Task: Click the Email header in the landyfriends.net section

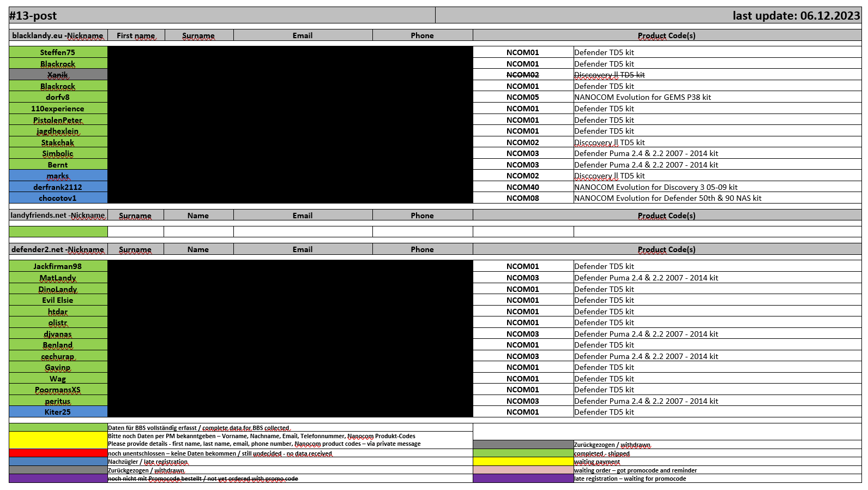Action: pyautogui.click(x=303, y=216)
